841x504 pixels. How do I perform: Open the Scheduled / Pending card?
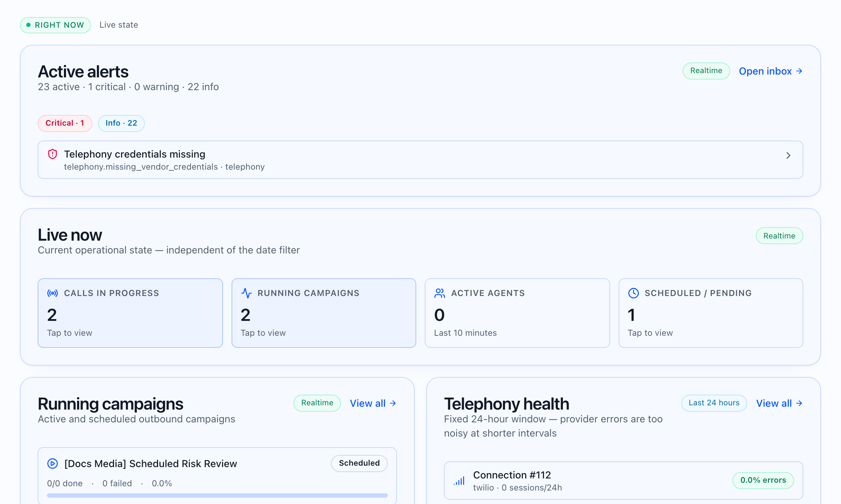(711, 313)
